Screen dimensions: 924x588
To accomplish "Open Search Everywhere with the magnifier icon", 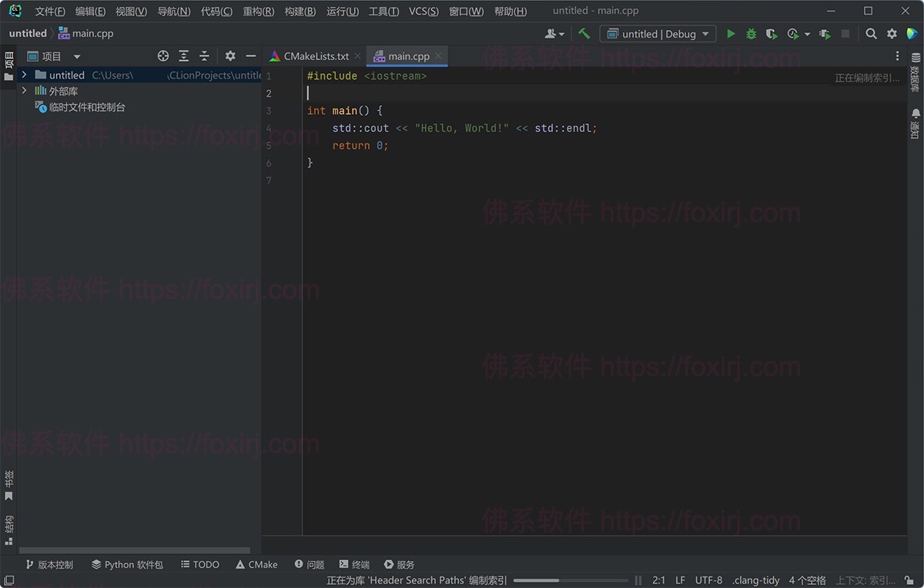I will click(x=871, y=34).
